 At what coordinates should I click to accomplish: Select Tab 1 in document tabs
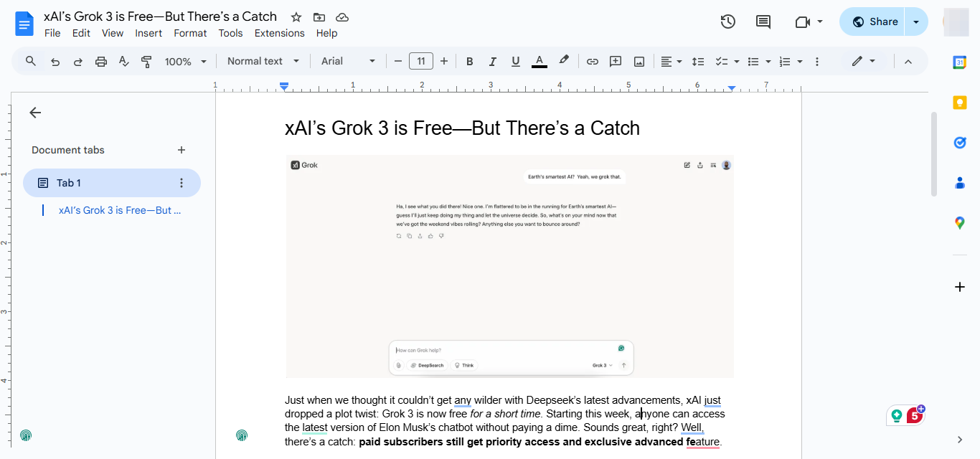click(112, 183)
